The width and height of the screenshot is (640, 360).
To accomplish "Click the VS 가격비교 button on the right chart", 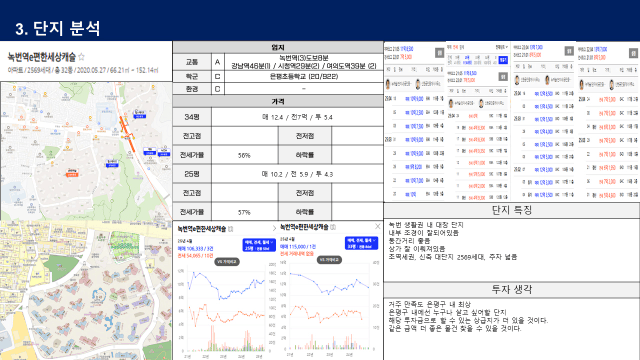I will coord(329,260).
